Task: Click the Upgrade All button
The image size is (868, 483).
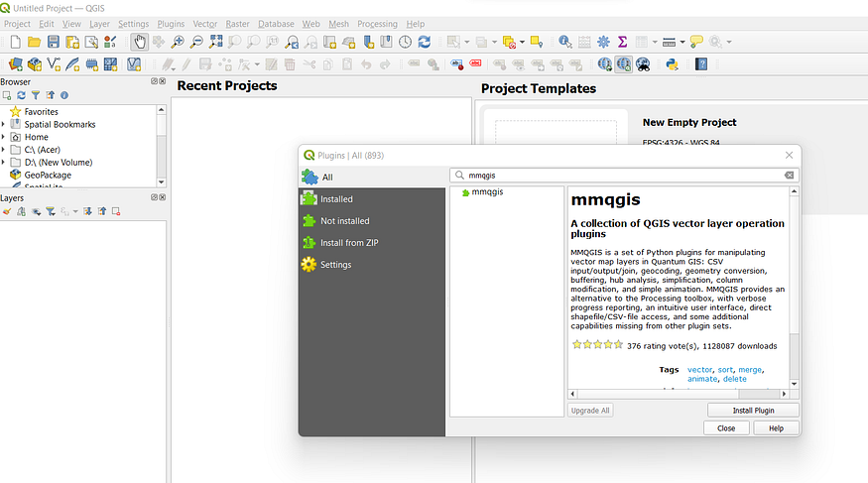Action: [590, 411]
